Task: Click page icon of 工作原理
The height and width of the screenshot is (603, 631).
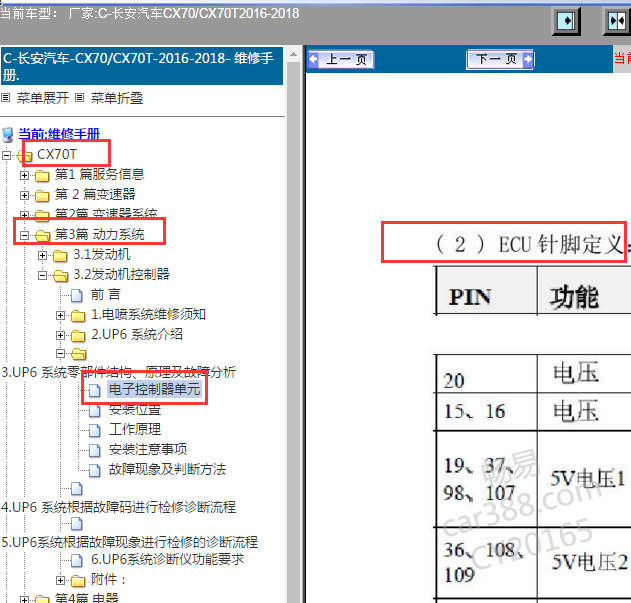Action: tap(95, 430)
